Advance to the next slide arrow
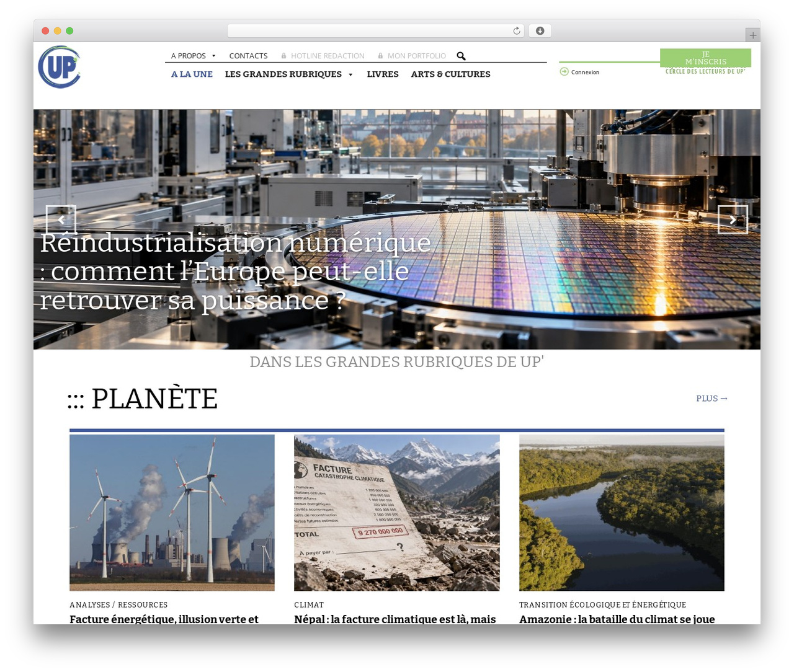 (x=733, y=219)
